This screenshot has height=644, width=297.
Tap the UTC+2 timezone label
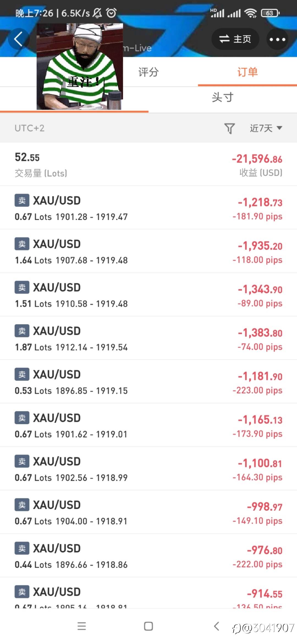pos(29,128)
